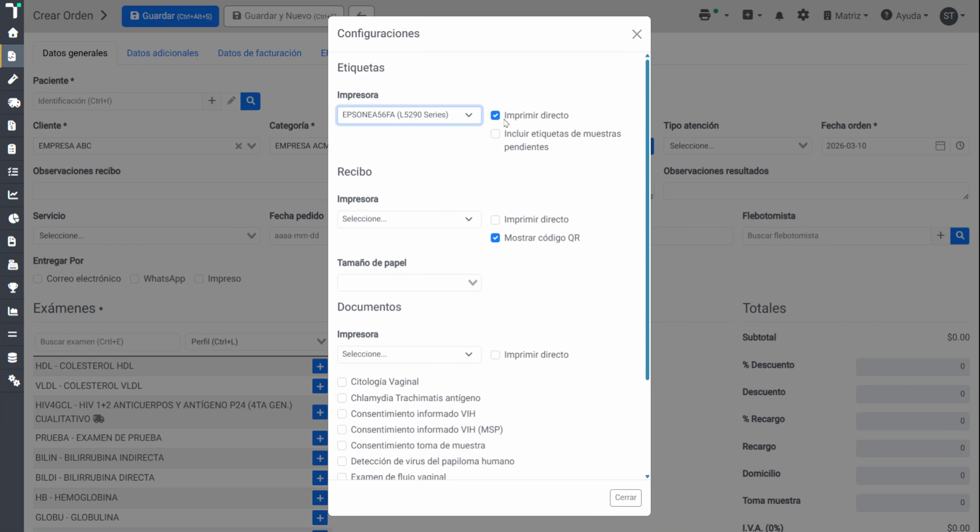Click Guardar y Nuevo button
The height and width of the screenshot is (532, 980).
(x=284, y=16)
